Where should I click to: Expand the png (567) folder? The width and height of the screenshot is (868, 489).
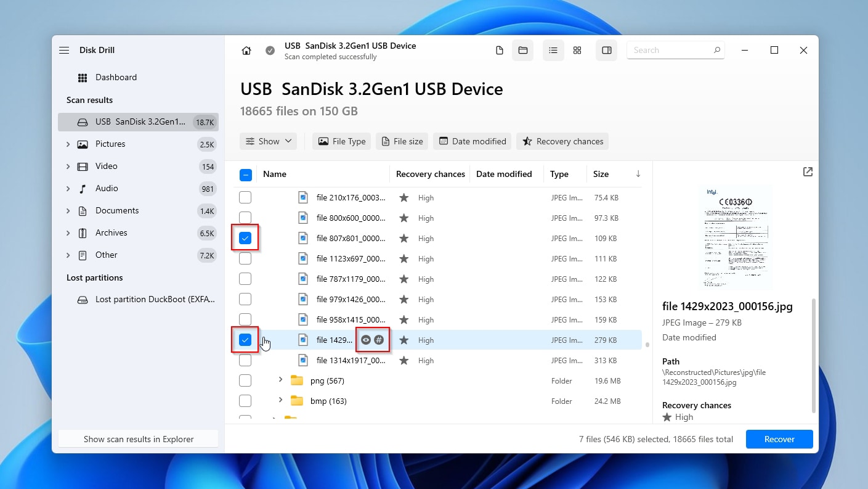tap(280, 380)
